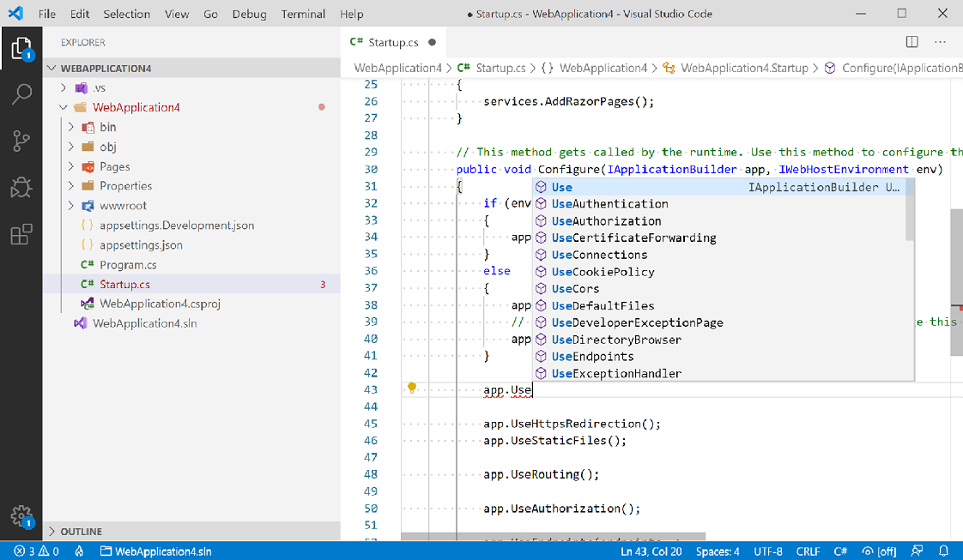Screen dimensions: 963x560
Task: Open the Source Control panel
Action: [x=21, y=140]
